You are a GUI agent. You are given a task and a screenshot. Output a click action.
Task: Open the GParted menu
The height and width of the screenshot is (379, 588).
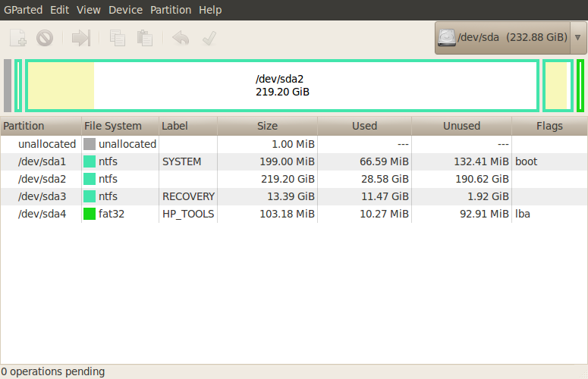23,10
